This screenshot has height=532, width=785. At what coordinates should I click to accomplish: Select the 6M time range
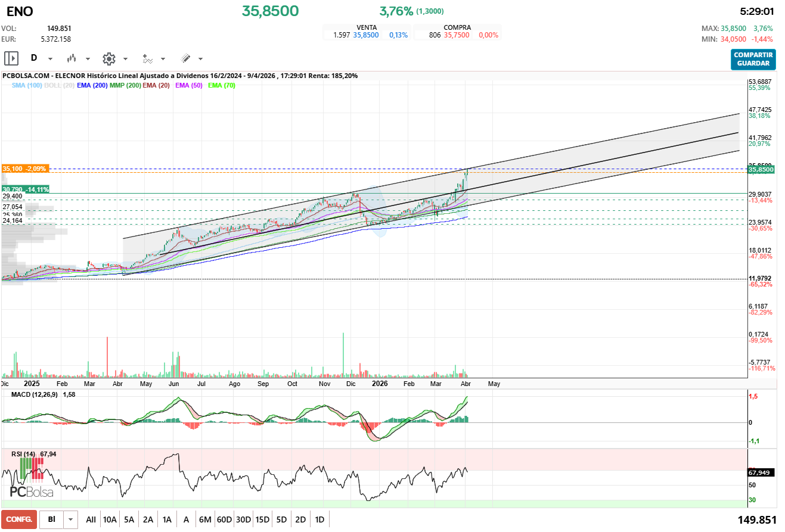[205, 519]
